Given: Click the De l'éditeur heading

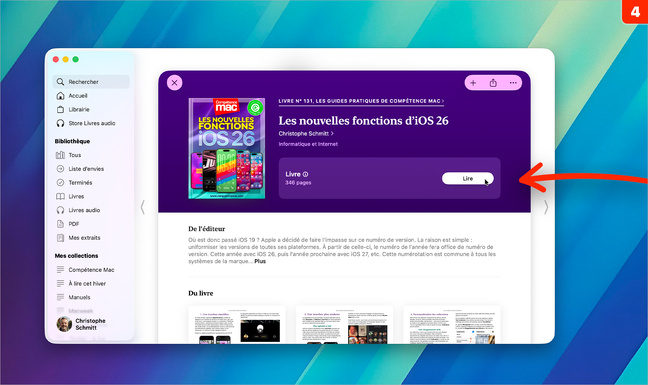Looking at the screenshot, I should point(207,229).
